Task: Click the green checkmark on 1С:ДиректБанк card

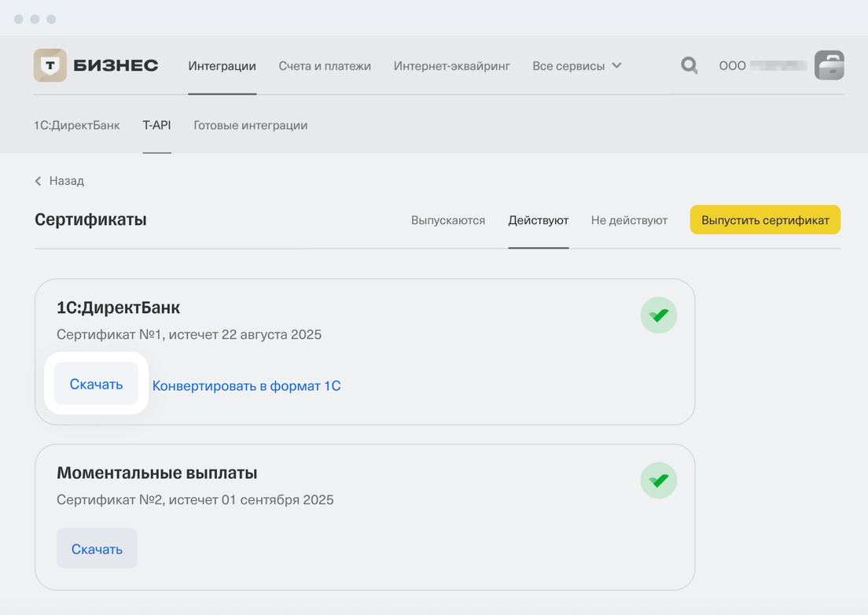Action: tap(658, 315)
